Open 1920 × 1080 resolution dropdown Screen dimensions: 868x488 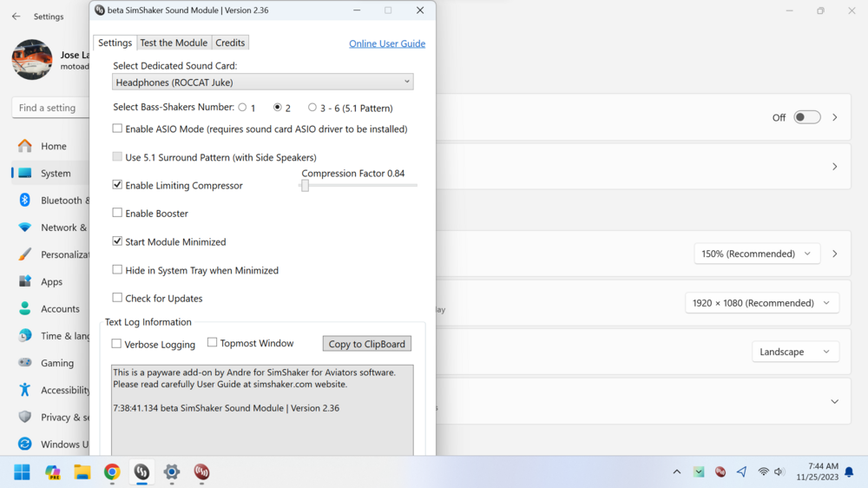pos(762,303)
